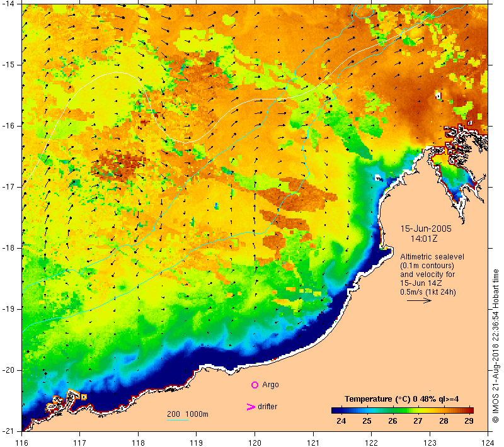Click longitude axis label 116
This screenshot has width=504, height=447.
[21, 443]
